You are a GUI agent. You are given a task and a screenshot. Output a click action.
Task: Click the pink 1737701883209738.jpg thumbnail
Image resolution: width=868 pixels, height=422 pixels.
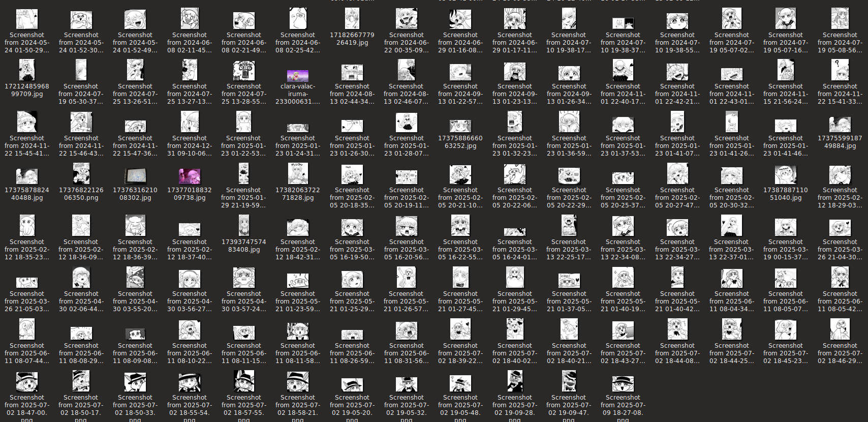190,176
